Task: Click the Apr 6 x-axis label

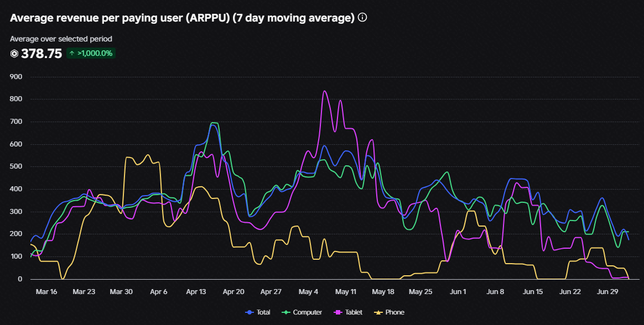Action: (159, 292)
